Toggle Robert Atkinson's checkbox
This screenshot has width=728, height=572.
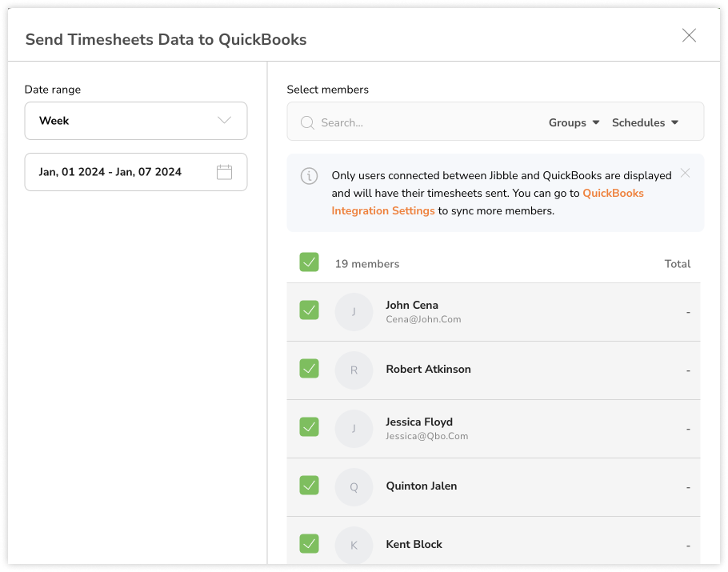point(309,369)
